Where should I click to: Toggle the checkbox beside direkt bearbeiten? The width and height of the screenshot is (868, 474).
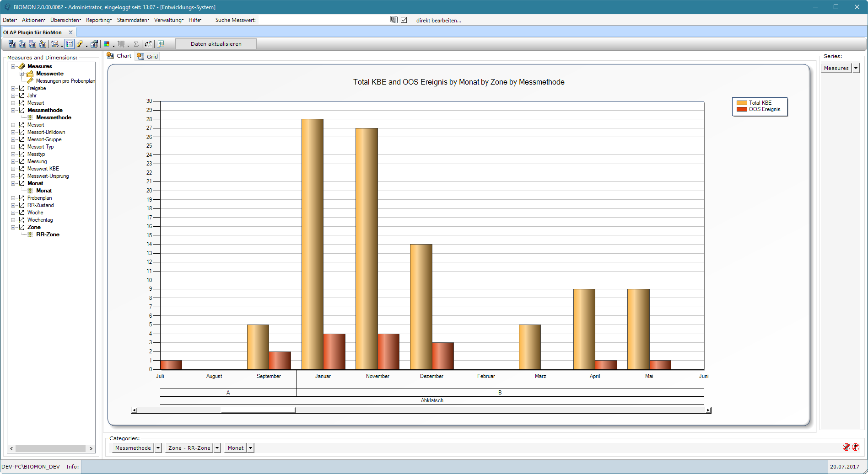pyautogui.click(x=404, y=20)
